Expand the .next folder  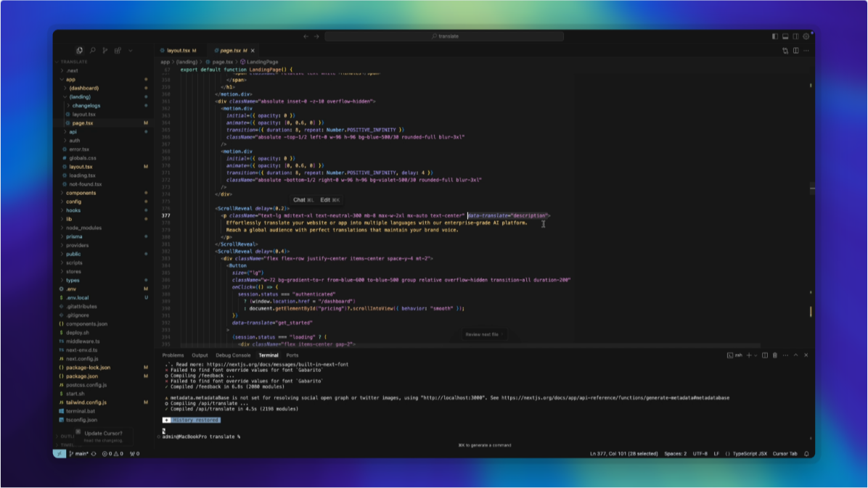(x=72, y=71)
